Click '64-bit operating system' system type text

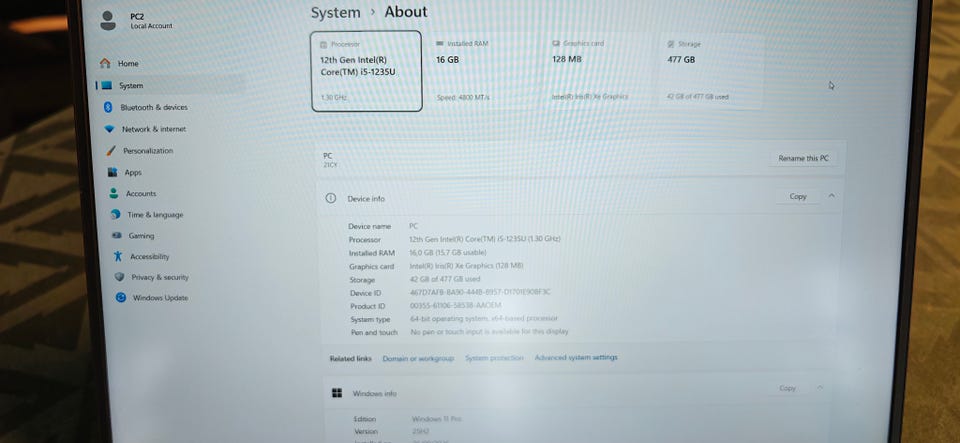pyautogui.click(x=484, y=319)
